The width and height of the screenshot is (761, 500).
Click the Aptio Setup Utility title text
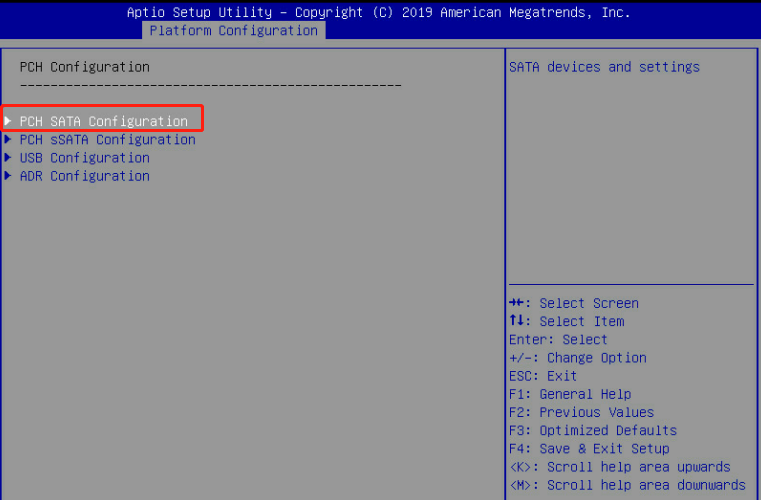(379, 12)
